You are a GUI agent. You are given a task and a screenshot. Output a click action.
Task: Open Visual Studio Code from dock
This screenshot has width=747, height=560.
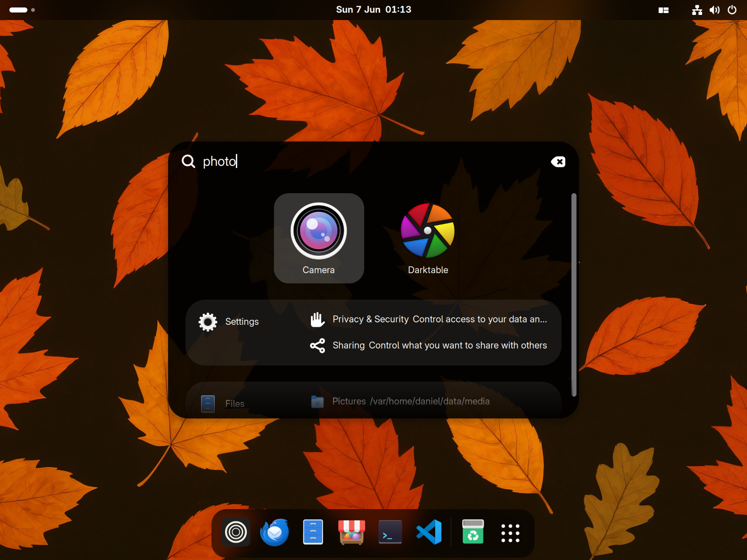tap(429, 532)
